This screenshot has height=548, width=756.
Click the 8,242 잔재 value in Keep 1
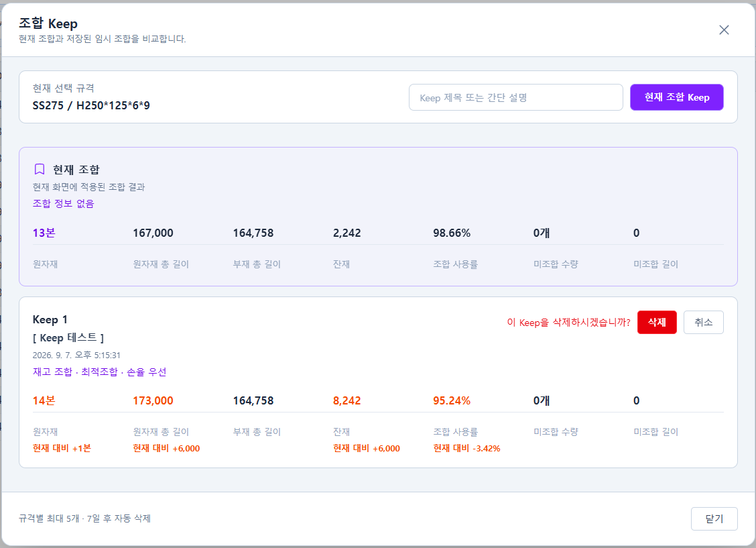(x=346, y=401)
